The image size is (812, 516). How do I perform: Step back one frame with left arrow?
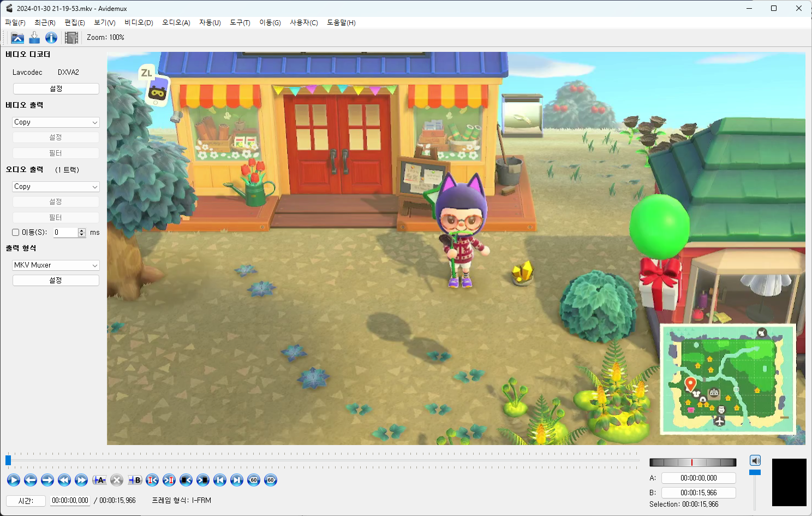point(31,480)
